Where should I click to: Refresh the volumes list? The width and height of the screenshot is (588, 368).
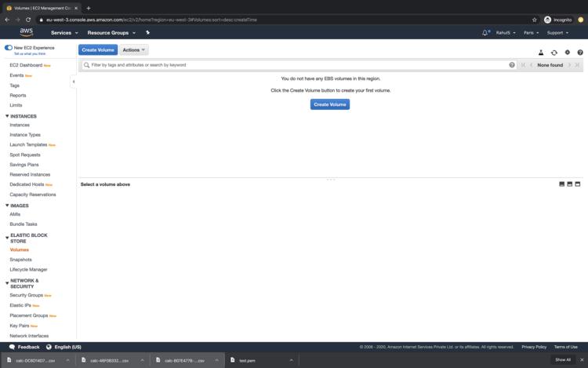[x=554, y=52]
